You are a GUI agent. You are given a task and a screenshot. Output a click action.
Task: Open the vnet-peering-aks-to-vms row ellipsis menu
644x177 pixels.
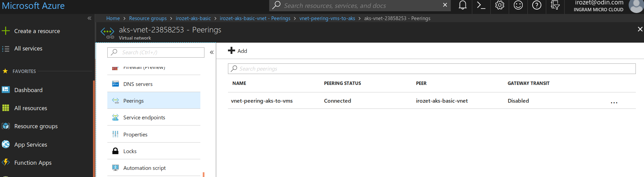point(614,102)
